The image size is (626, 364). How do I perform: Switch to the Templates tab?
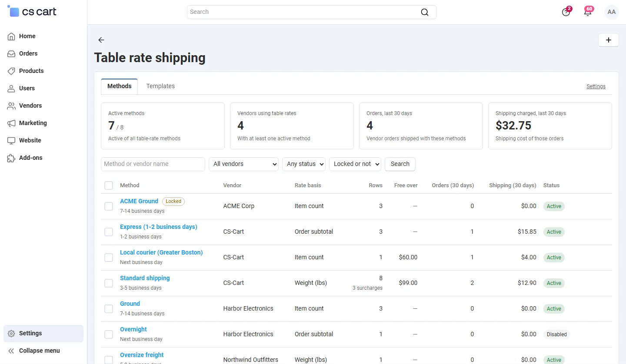coord(160,86)
